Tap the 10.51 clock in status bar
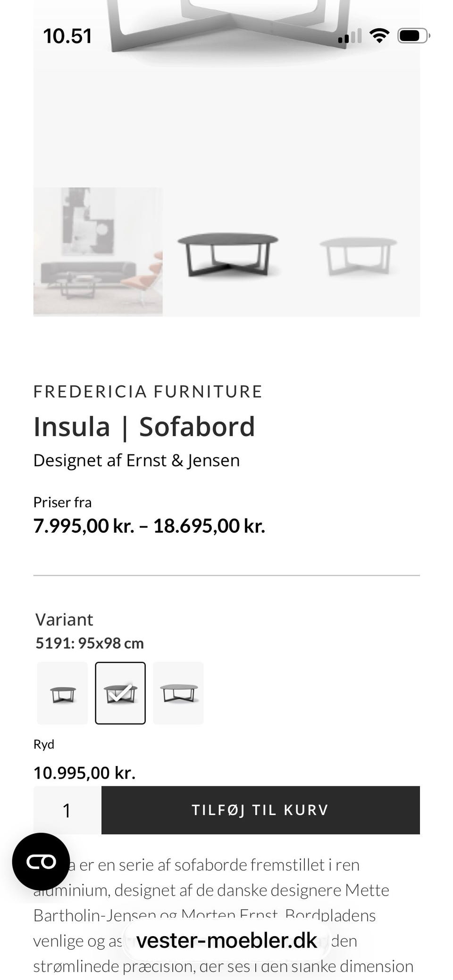The width and height of the screenshot is (453, 980). click(67, 36)
